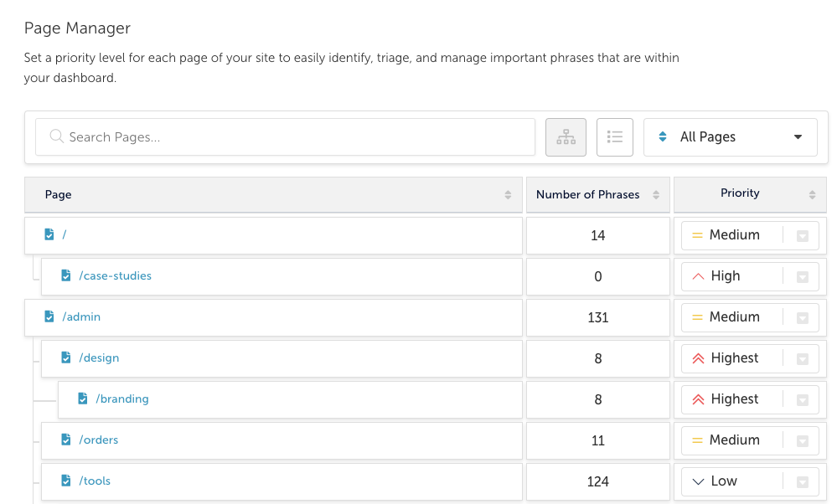Open the /design page link
837x504 pixels.
pos(99,357)
